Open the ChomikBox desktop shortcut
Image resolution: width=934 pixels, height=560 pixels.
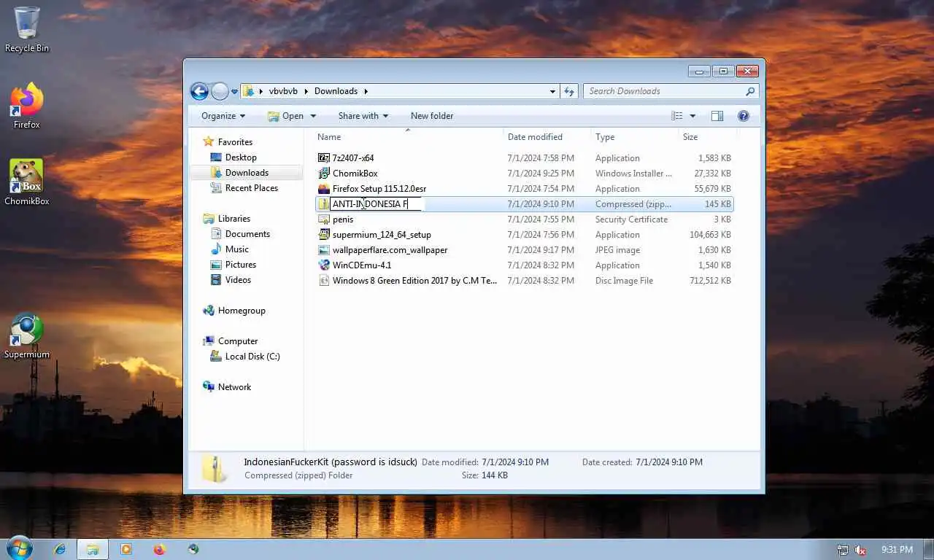[27, 182]
